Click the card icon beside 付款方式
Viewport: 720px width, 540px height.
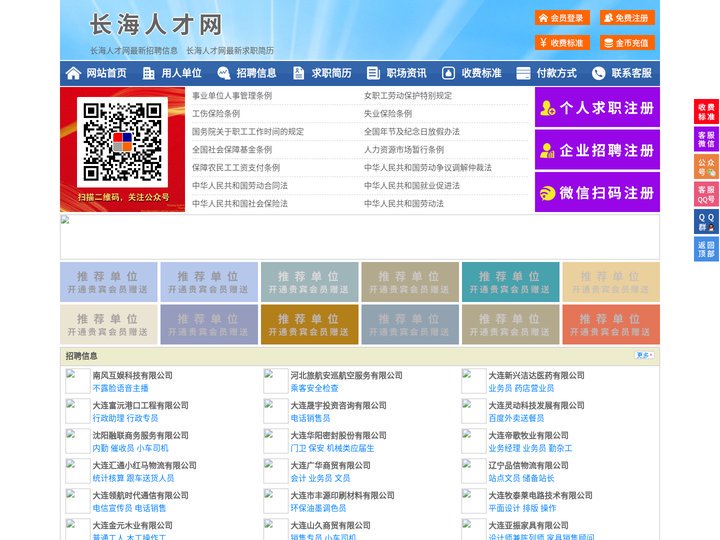pos(523,73)
